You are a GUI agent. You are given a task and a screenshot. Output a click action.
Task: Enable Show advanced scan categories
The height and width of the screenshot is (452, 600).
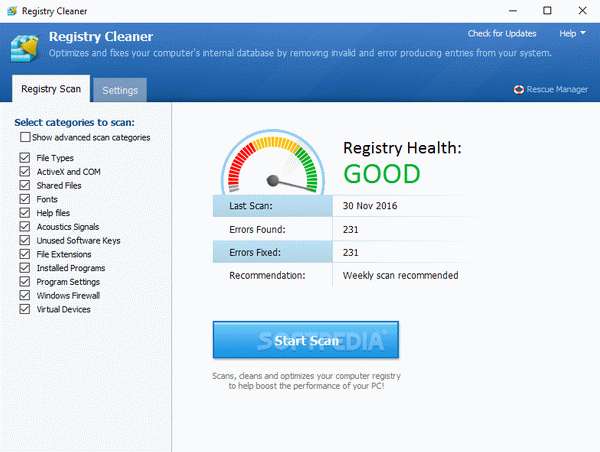(x=24, y=137)
